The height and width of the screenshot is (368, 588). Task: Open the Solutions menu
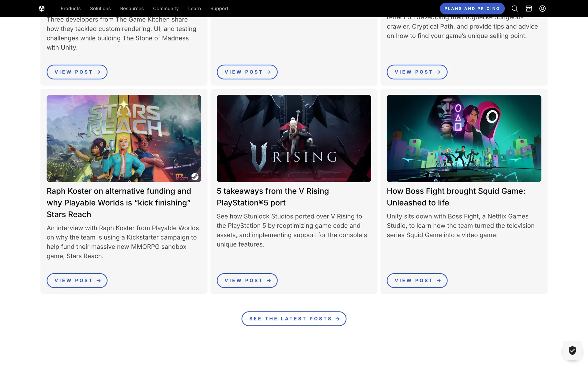point(100,9)
